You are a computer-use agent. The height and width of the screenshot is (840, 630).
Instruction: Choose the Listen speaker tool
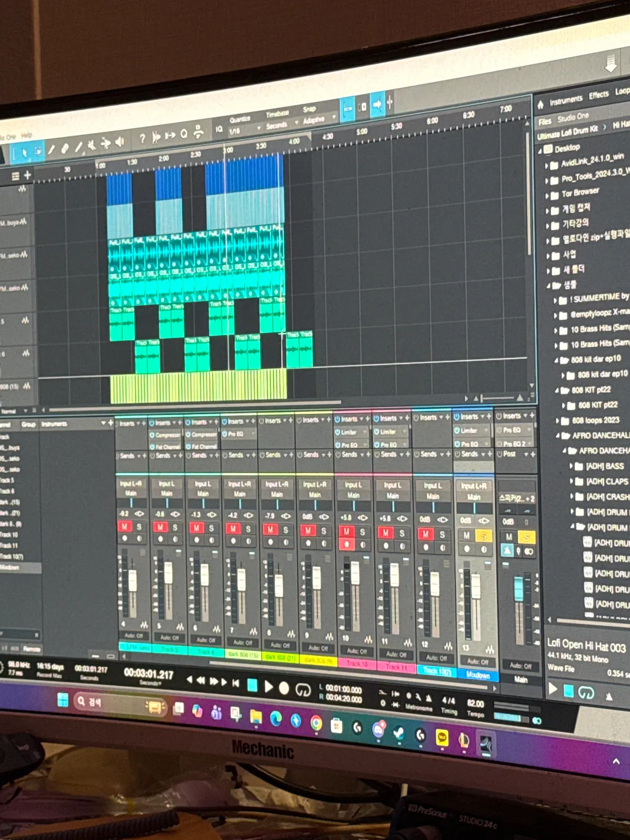(120, 142)
